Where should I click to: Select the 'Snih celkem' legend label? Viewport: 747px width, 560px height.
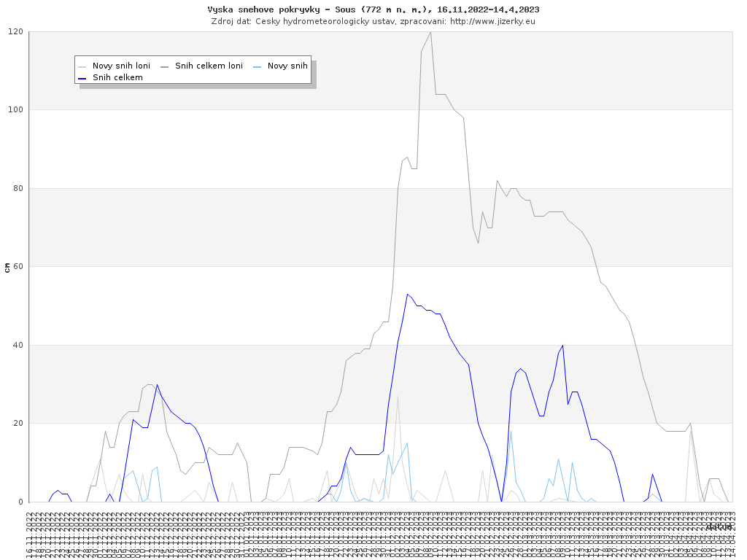click(117, 77)
